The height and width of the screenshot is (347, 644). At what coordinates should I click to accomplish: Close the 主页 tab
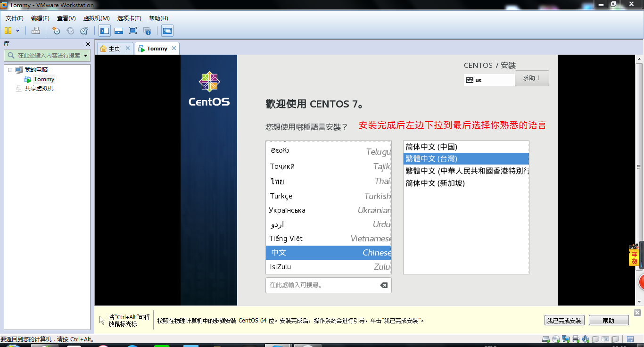127,48
